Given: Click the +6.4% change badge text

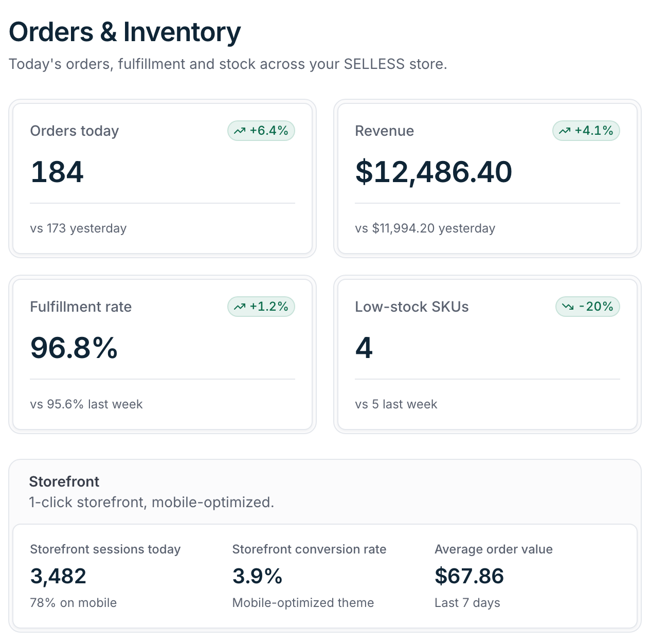Looking at the screenshot, I should (269, 131).
